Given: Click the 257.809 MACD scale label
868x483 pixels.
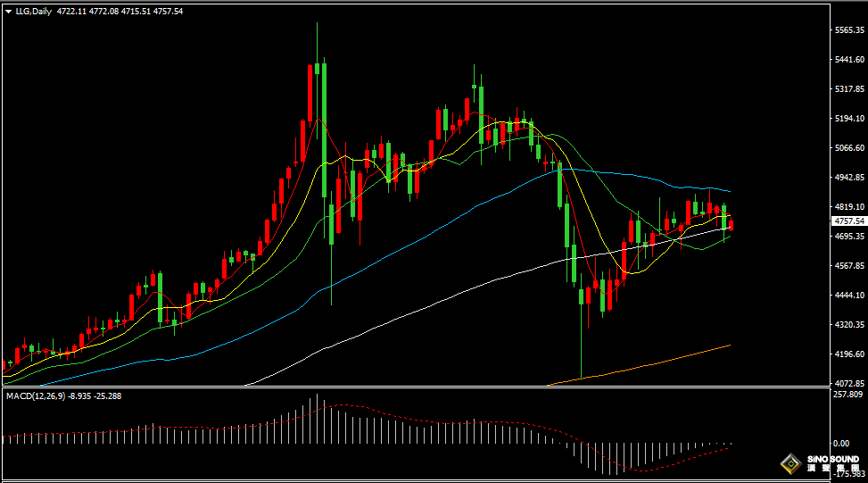Looking at the screenshot, I should [848, 395].
